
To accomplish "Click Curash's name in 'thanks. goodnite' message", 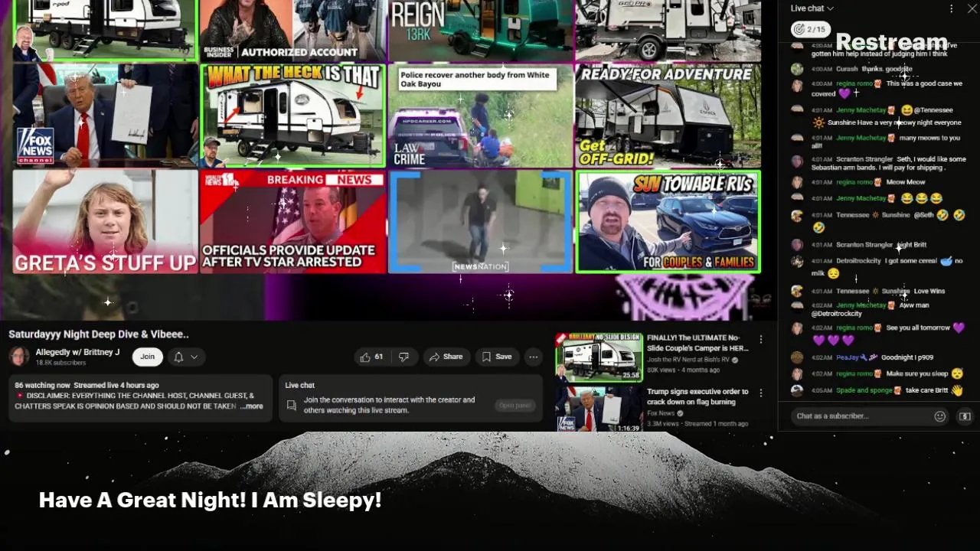I will (x=847, y=69).
